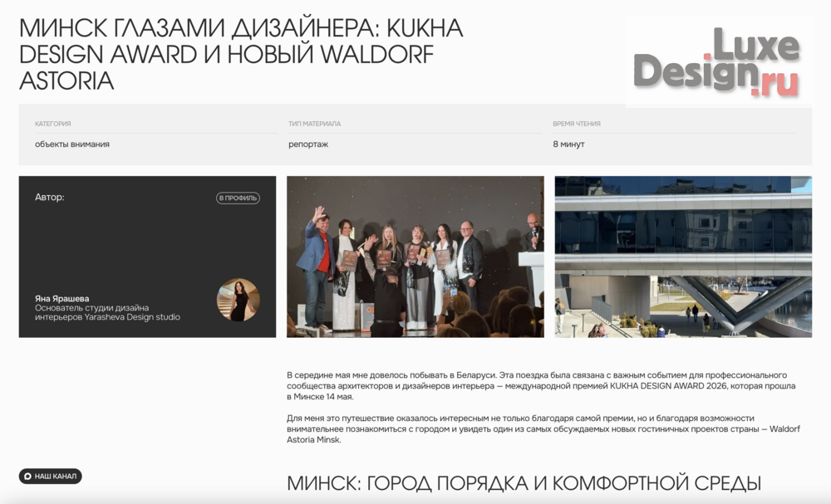The width and height of the screenshot is (831, 504).
Task: Click the author avatar photo of Яна Ярашева
Action: pos(238,300)
